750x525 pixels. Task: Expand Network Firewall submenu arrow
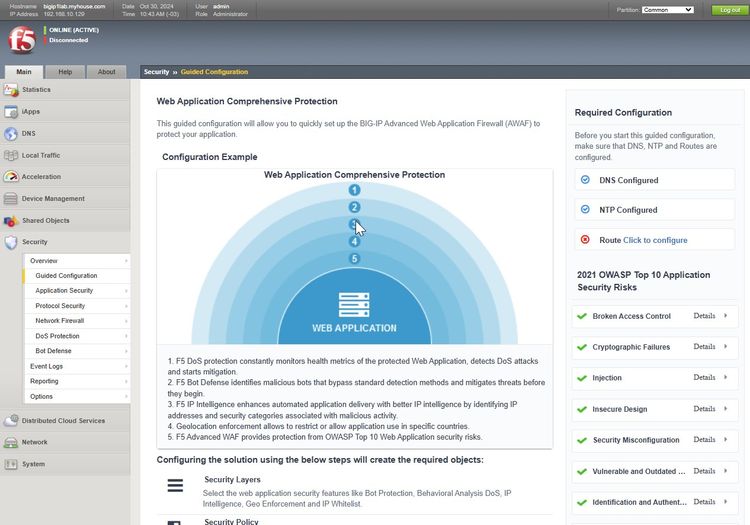coord(126,321)
